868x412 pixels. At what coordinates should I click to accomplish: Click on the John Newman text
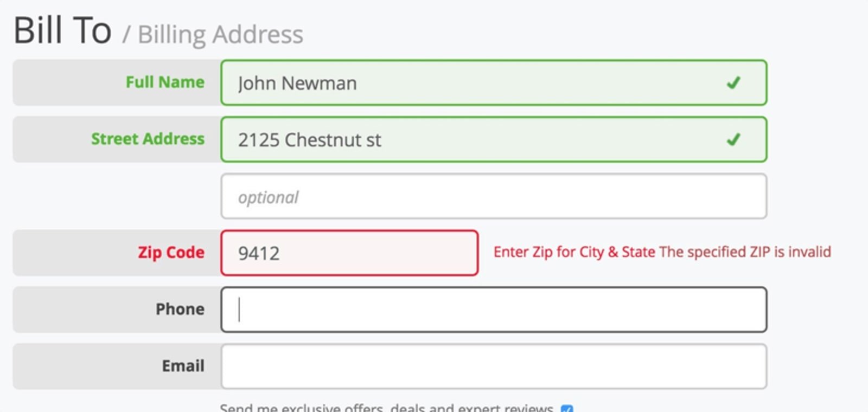click(297, 83)
